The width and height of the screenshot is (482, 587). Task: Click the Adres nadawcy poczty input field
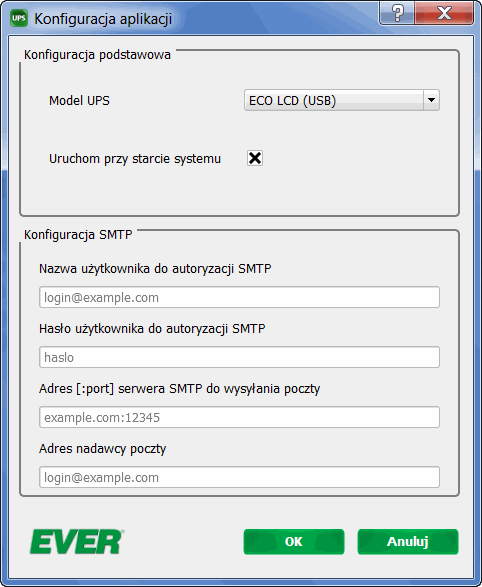(x=239, y=477)
